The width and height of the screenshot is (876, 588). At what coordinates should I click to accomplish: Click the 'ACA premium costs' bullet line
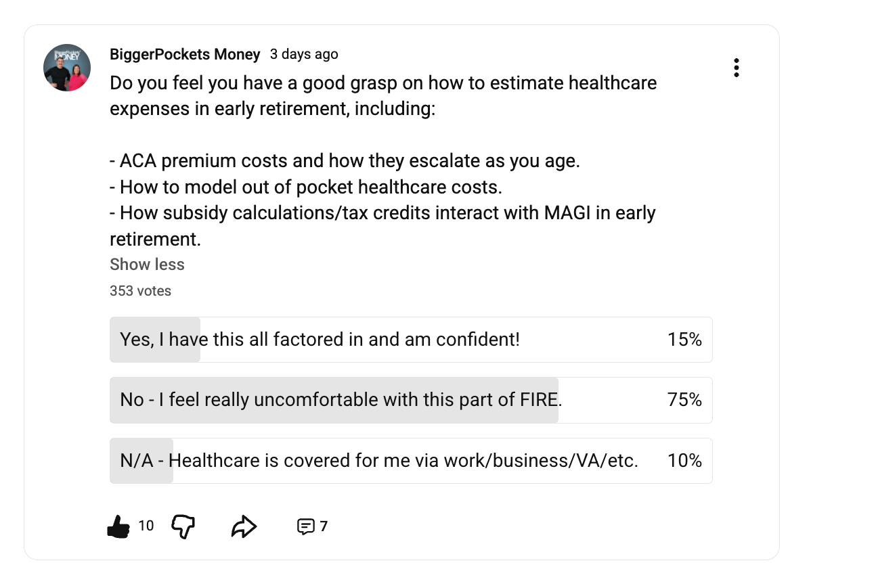pos(345,161)
